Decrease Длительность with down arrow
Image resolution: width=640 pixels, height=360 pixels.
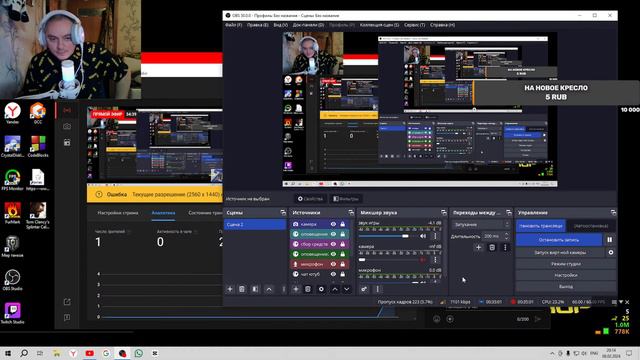(507, 238)
